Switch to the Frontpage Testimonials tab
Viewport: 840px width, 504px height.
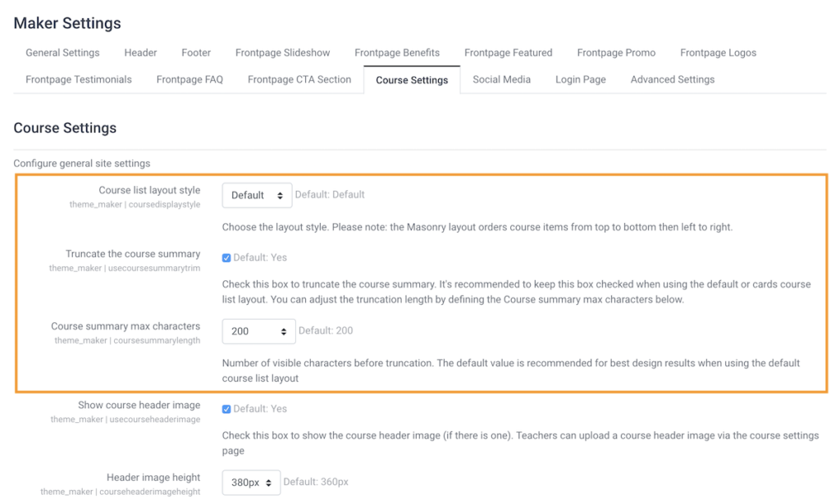[78, 79]
